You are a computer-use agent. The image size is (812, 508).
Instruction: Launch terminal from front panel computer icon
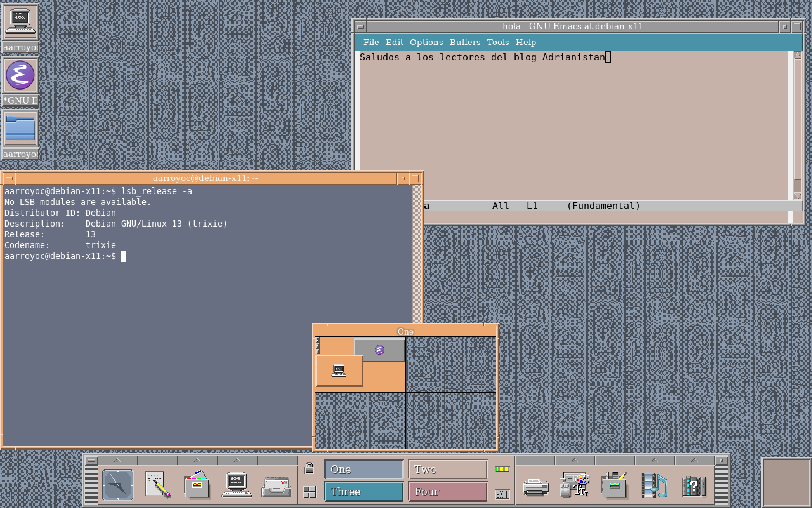(237, 485)
